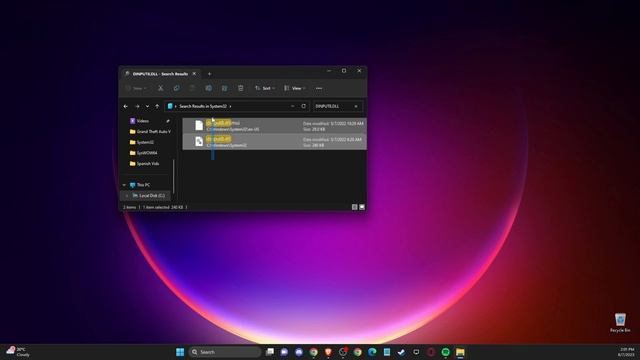Open the Recycle Bin on desktop
Screen dimensions: 640x360
[x=620, y=322]
